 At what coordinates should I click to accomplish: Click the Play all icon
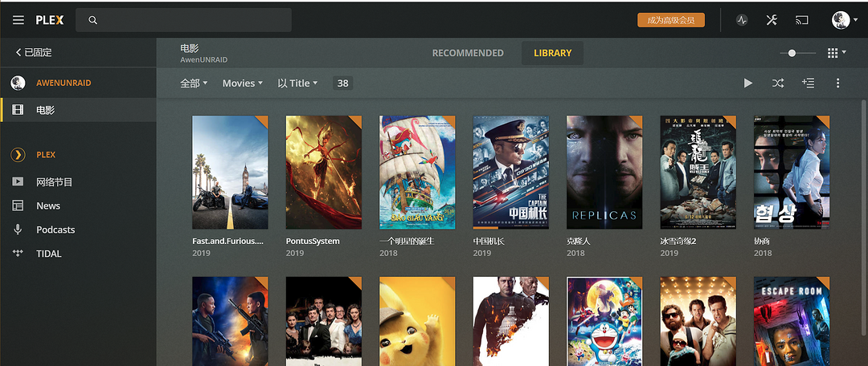tap(748, 83)
